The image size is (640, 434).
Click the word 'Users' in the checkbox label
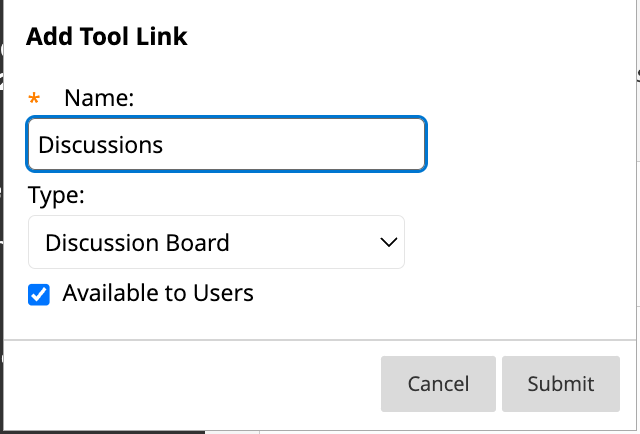click(x=225, y=294)
